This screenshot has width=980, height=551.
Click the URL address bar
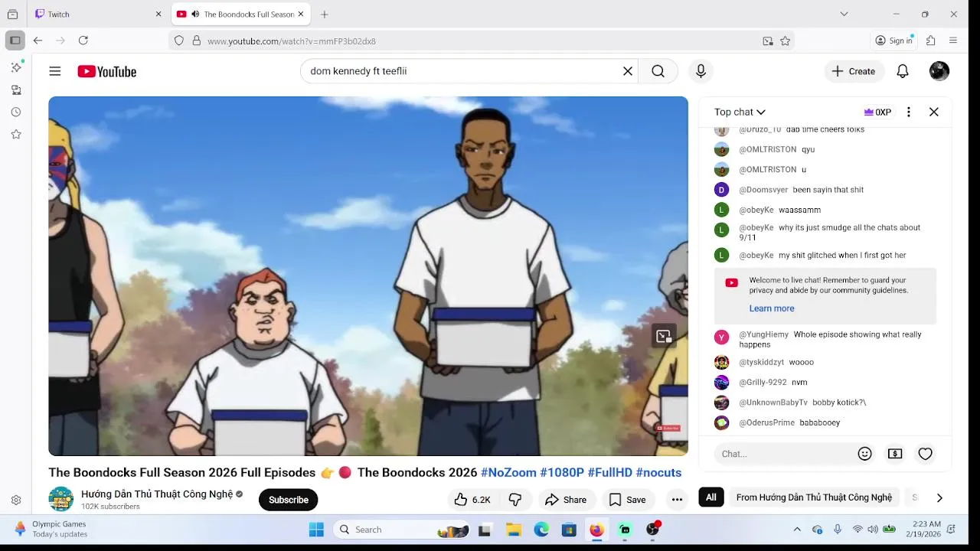click(482, 41)
